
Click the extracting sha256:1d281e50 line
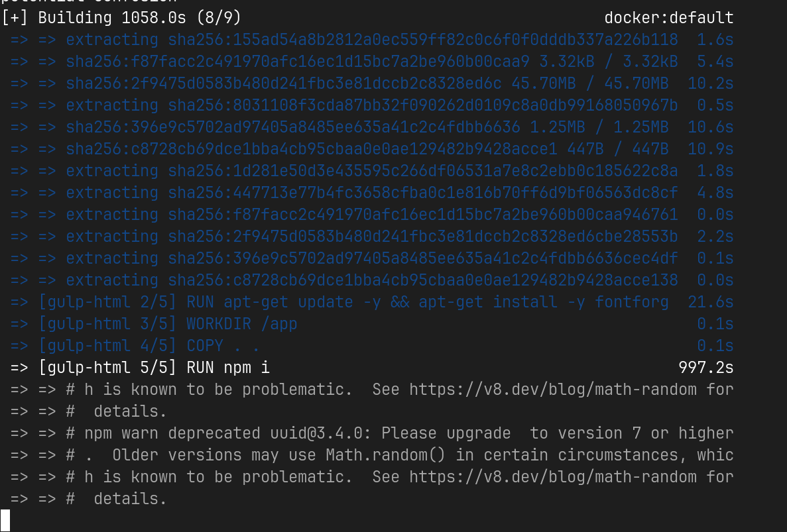[x=371, y=171]
